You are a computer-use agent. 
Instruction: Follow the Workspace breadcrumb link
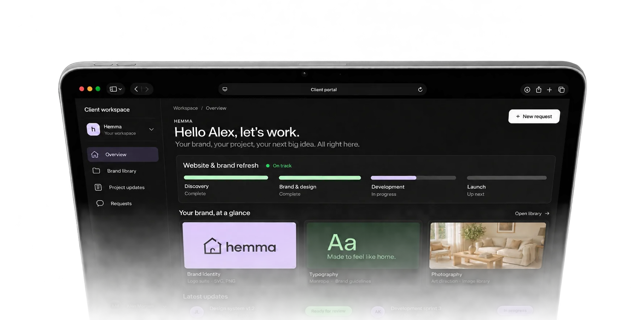(185, 108)
